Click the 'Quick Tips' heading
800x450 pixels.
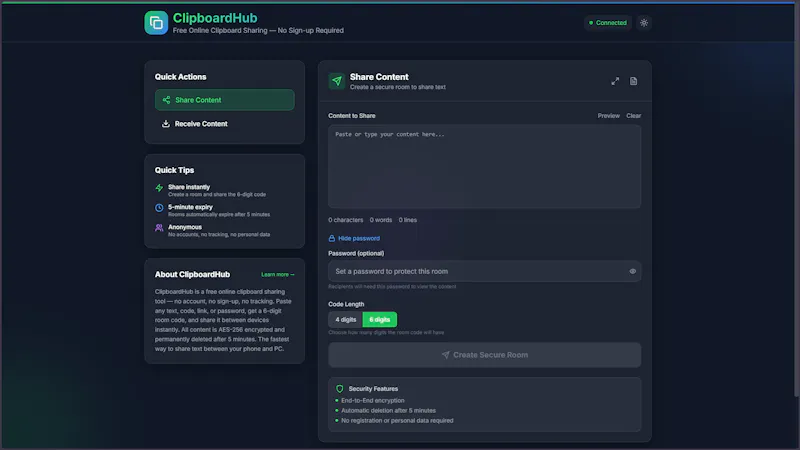174,170
